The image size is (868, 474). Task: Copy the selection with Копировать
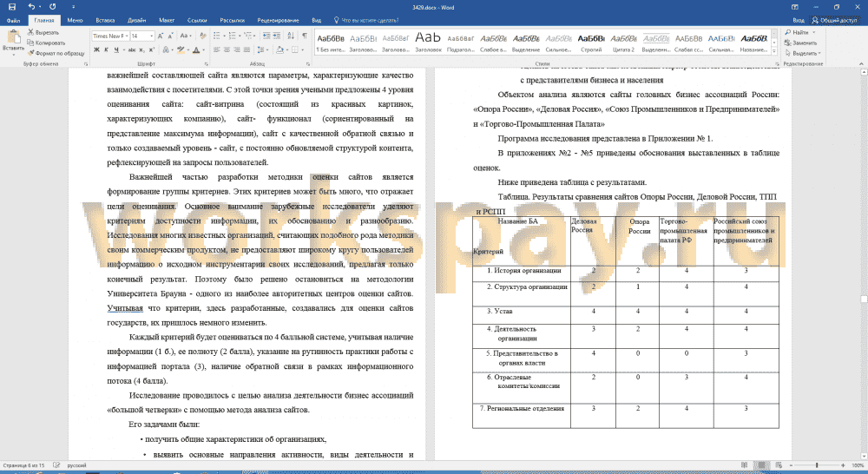coord(47,43)
